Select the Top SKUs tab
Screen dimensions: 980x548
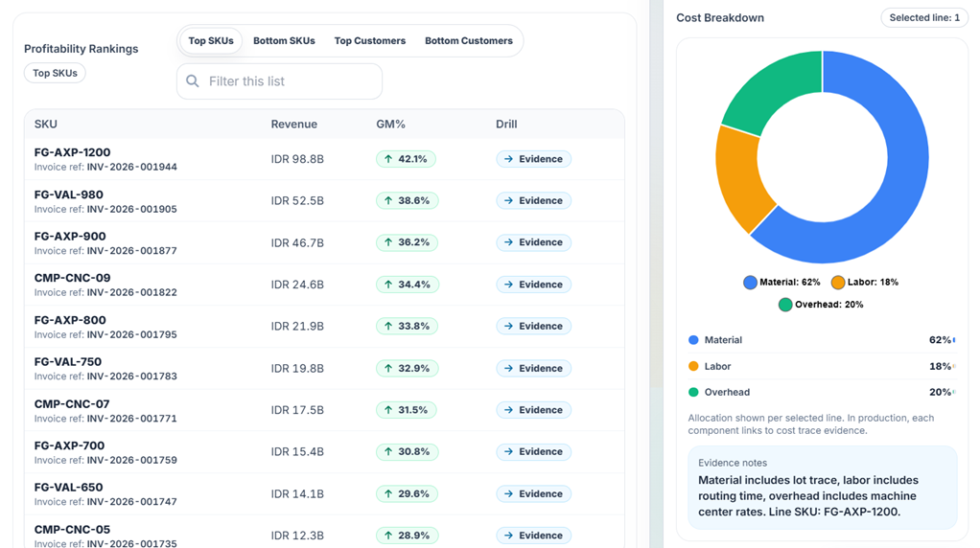coord(211,41)
